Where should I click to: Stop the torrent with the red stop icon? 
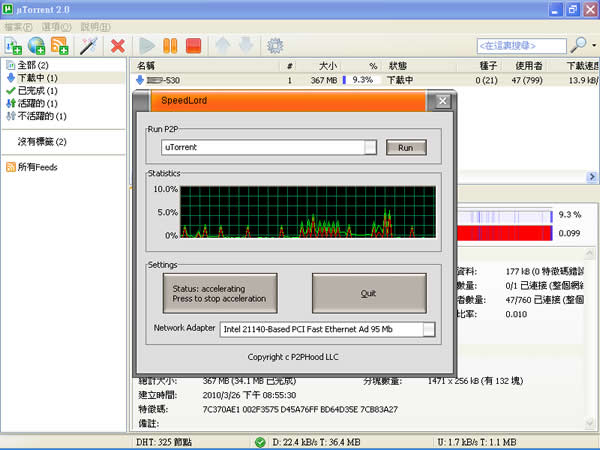(194, 45)
